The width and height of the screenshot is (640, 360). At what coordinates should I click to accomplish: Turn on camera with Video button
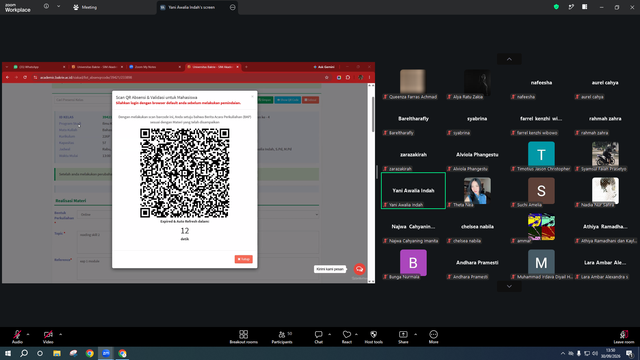[x=48, y=337]
